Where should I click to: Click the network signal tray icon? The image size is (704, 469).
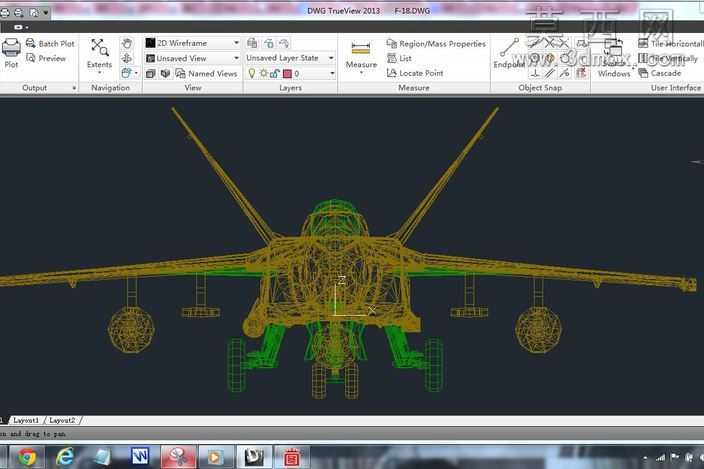[660, 458]
